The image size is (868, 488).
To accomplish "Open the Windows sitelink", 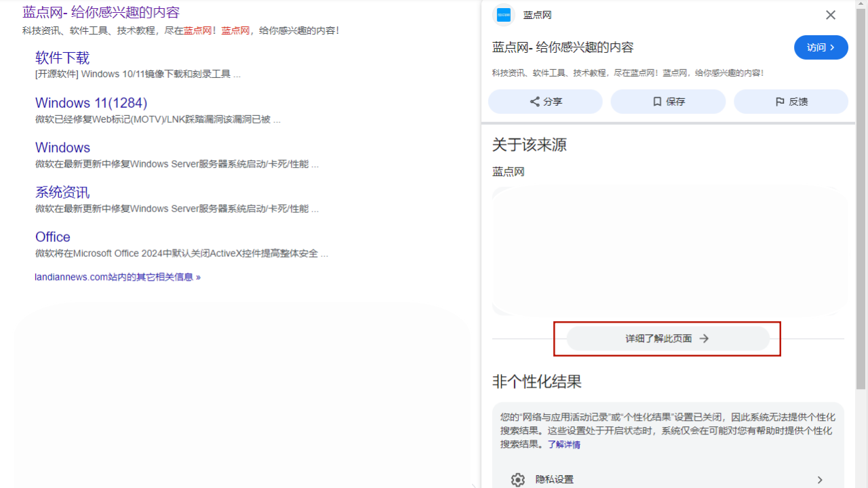I will coord(62,147).
